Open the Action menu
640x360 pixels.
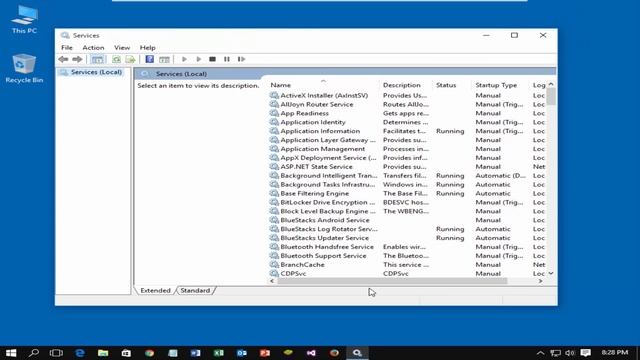point(93,47)
